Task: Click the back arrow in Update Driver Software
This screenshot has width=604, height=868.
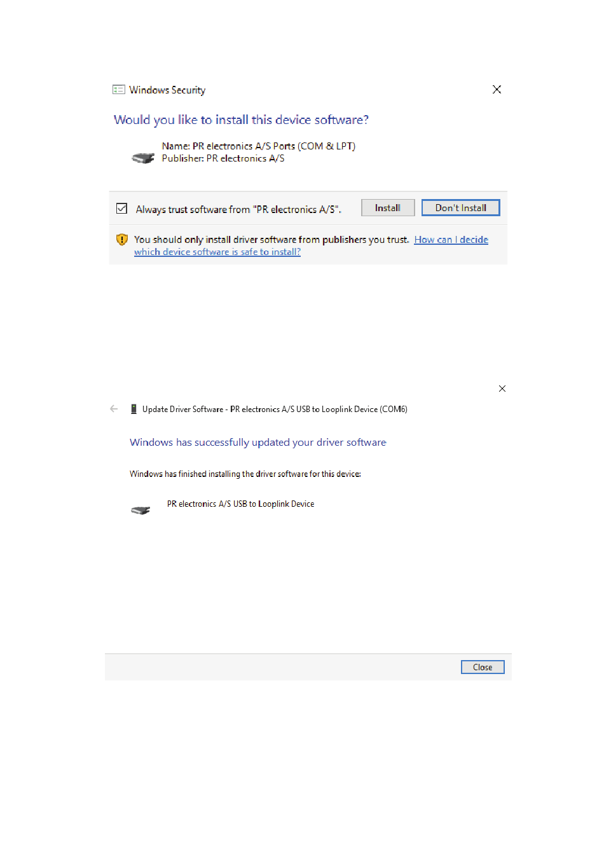Action: click(114, 409)
